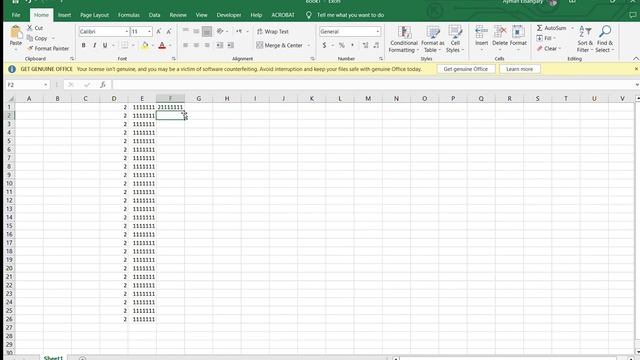
Task: Select the Sheet1 tab
Action: pyautogui.click(x=53, y=358)
